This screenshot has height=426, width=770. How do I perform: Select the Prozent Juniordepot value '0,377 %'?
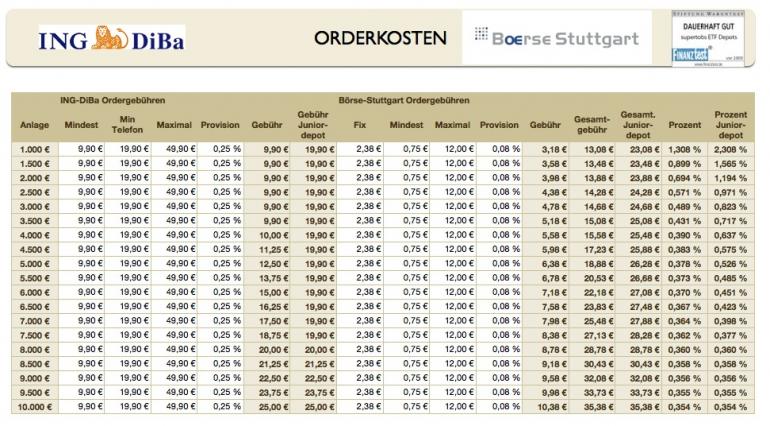[x=731, y=335]
